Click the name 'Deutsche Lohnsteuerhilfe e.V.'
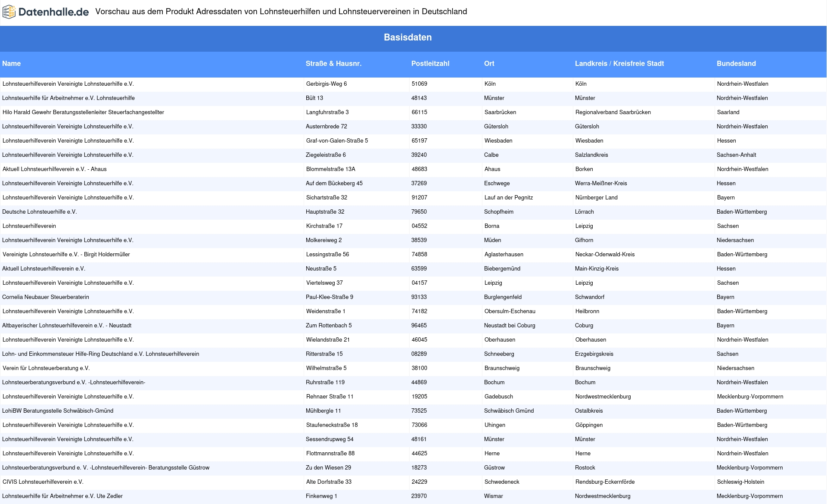827x504 pixels. pyautogui.click(x=40, y=212)
